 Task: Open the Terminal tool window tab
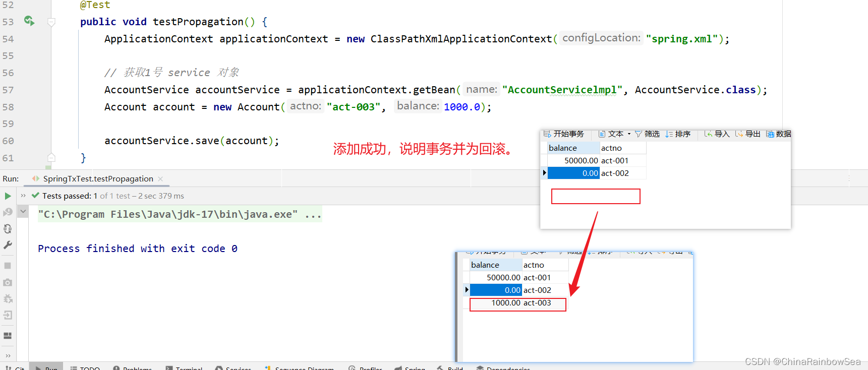tap(184, 367)
